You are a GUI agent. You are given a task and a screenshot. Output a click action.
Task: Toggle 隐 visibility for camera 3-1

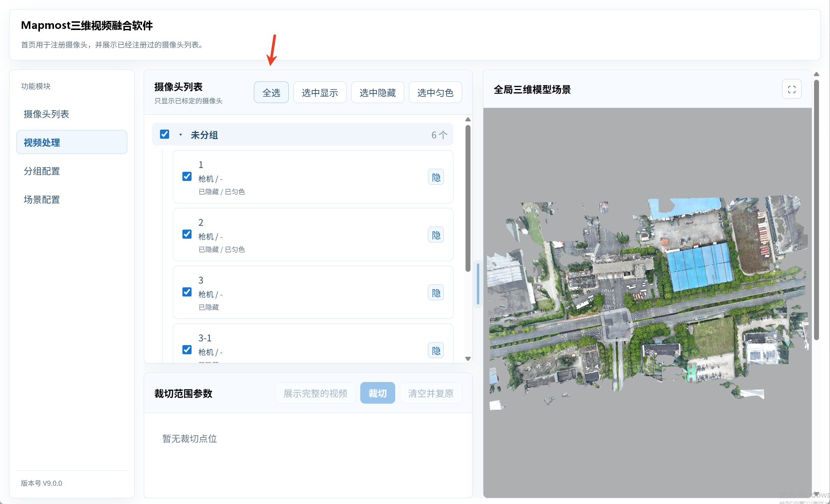pos(436,350)
